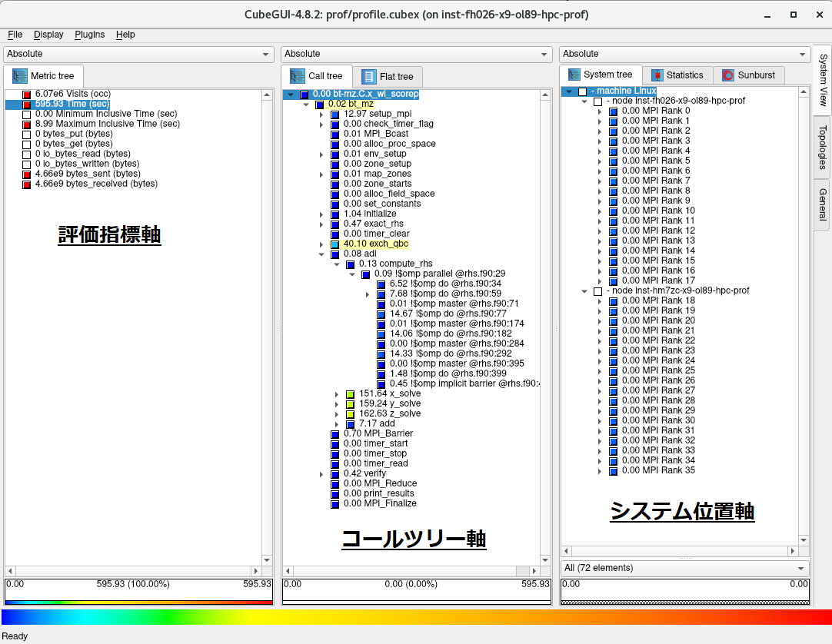The image size is (832, 644).
Task: Open the Absolute dropdown above Metric tree
Action: click(x=138, y=54)
